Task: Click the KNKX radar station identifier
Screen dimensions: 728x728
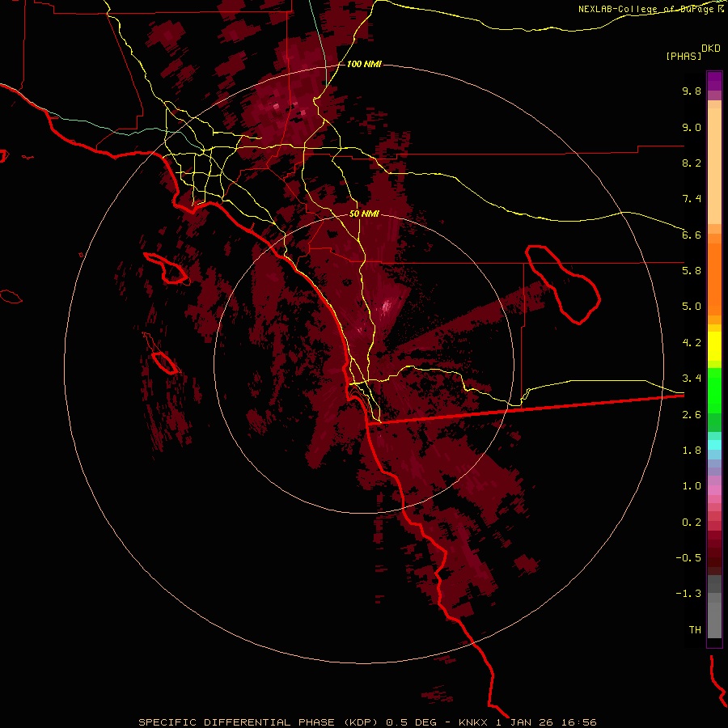Action: pyautogui.click(x=473, y=722)
